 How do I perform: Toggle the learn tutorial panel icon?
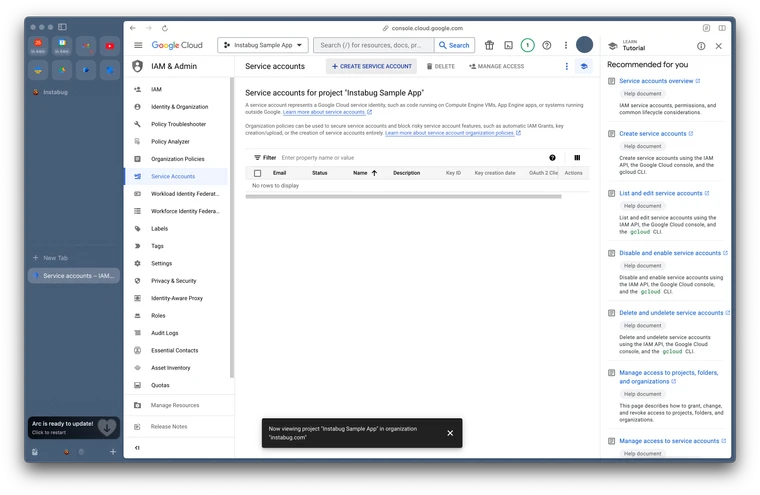click(584, 66)
